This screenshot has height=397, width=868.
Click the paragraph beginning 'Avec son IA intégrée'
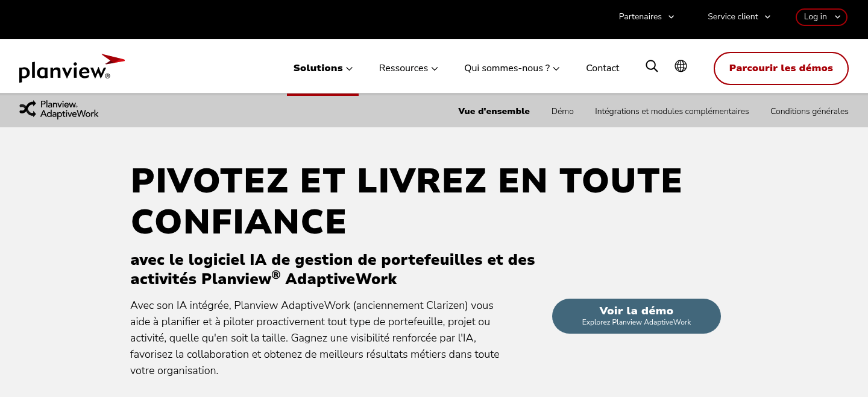click(x=315, y=338)
